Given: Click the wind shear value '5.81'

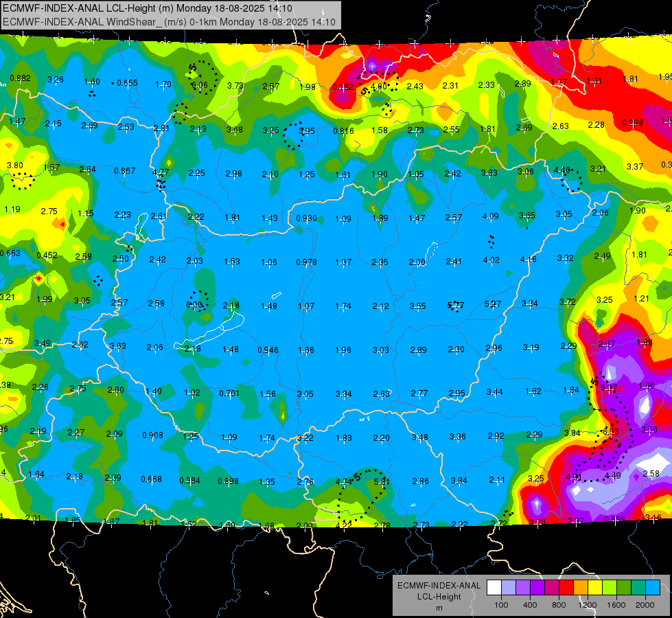Looking at the screenshot, I should [x=382, y=481].
